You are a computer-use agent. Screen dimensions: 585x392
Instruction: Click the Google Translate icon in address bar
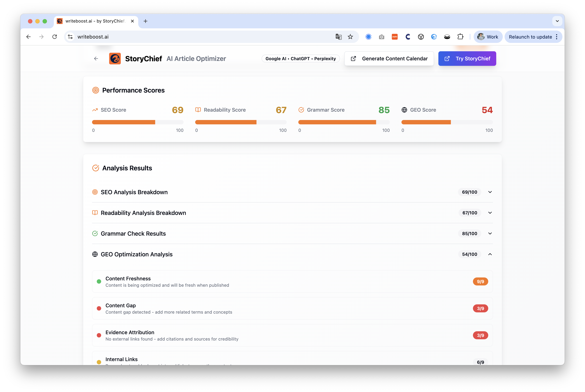point(338,37)
